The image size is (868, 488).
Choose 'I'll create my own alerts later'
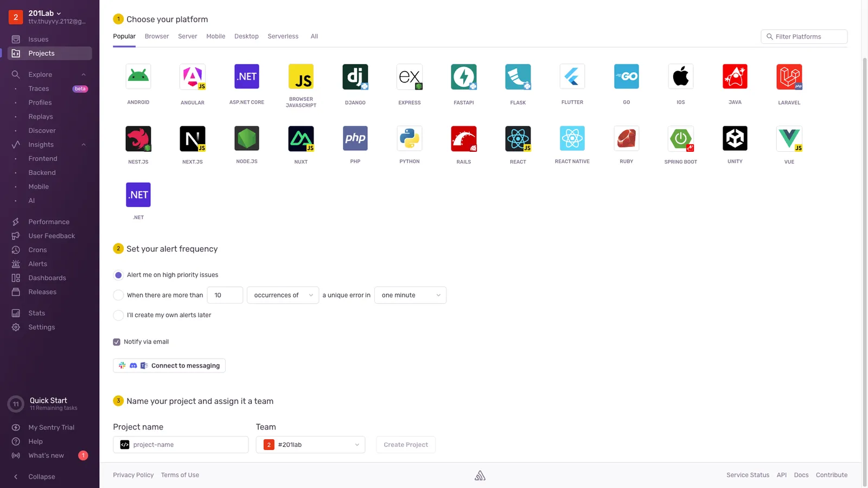(118, 315)
